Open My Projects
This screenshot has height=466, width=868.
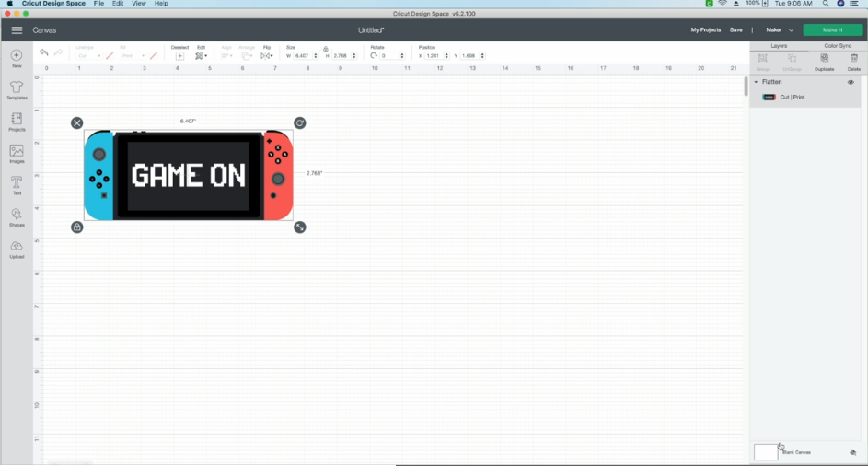pyautogui.click(x=706, y=29)
